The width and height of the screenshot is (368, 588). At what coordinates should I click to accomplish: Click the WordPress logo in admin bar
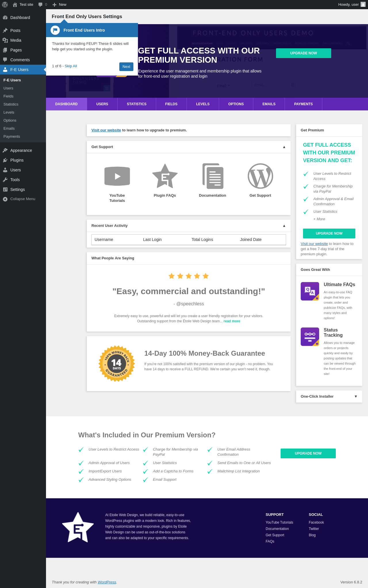coord(5,5)
